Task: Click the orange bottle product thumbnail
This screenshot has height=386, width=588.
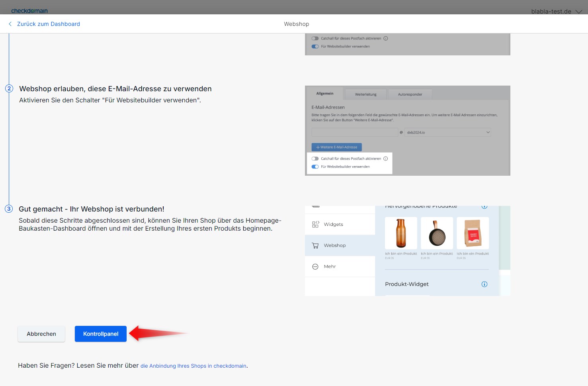Action: click(x=401, y=233)
